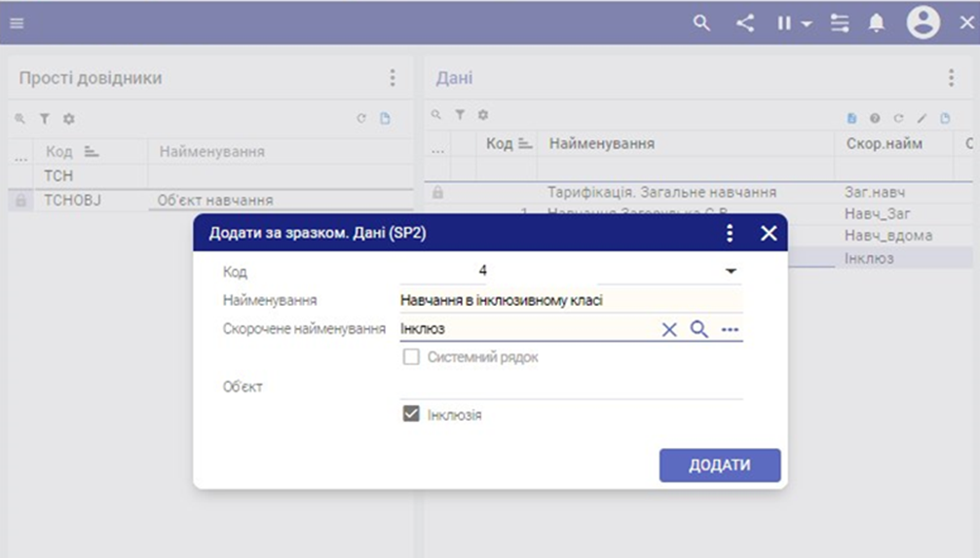This screenshot has width=980, height=558.
Task: Click the pencil edit icon in Дані panel
Action: [922, 119]
